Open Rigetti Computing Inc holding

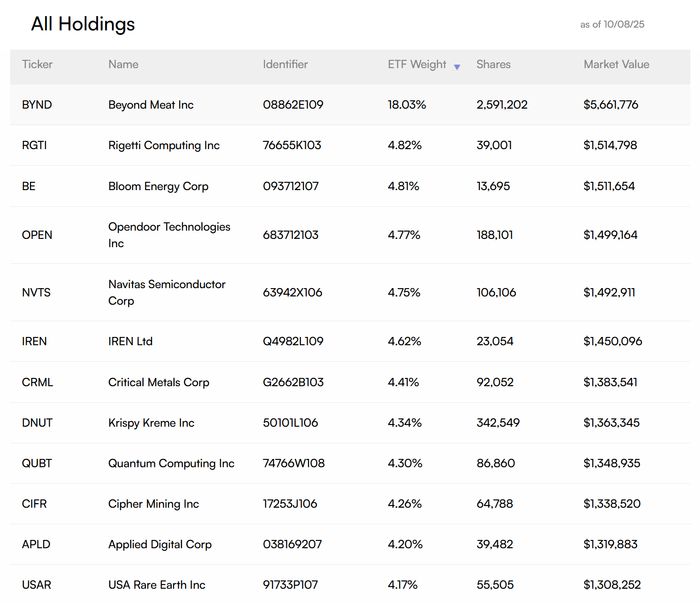[164, 145]
